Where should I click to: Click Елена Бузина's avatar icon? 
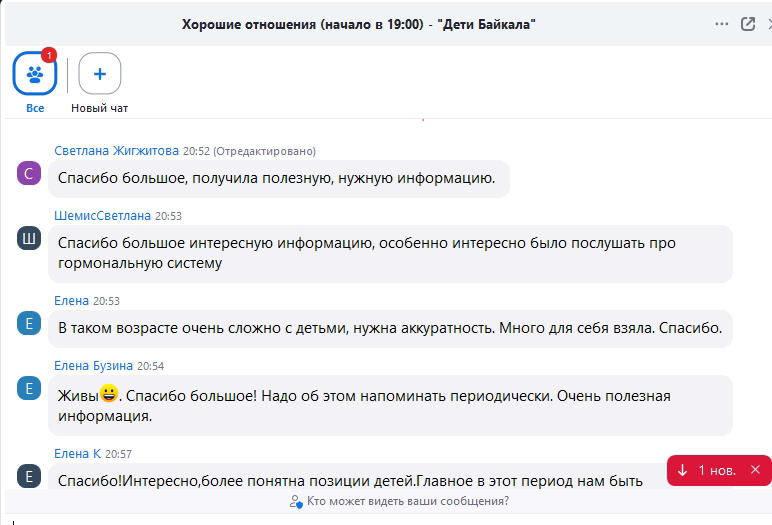[x=28, y=388]
